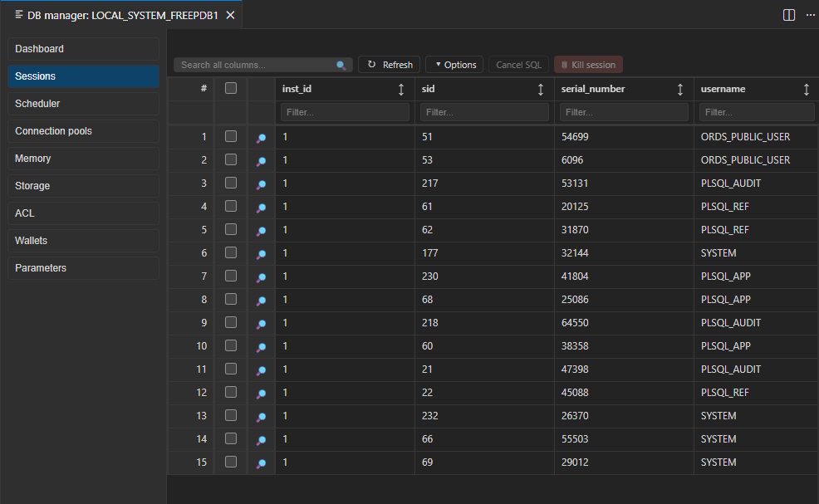Screen dimensions: 819x504
Task: Open session details icon for sid 230
Action: click(x=261, y=277)
